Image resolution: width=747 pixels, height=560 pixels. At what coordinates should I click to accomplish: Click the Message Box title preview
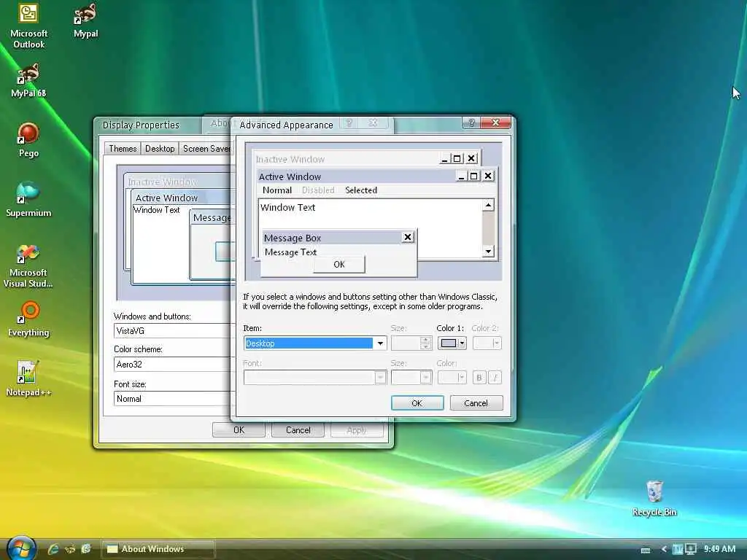click(x=338, y=238)
